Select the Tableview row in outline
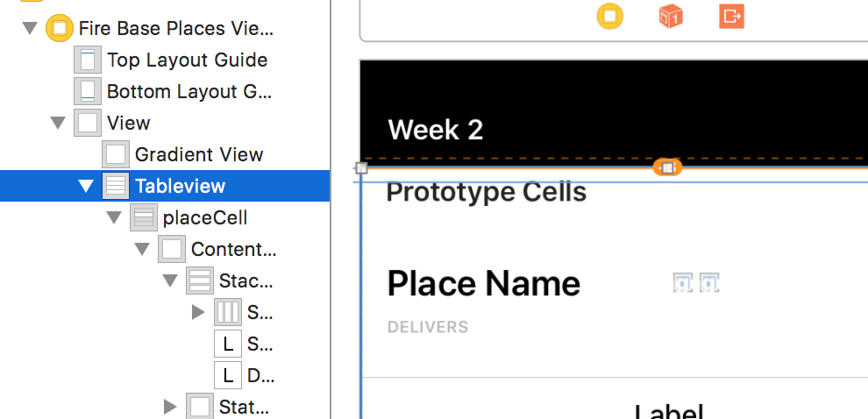Screen dimensions: 868x419 (180, 186)
